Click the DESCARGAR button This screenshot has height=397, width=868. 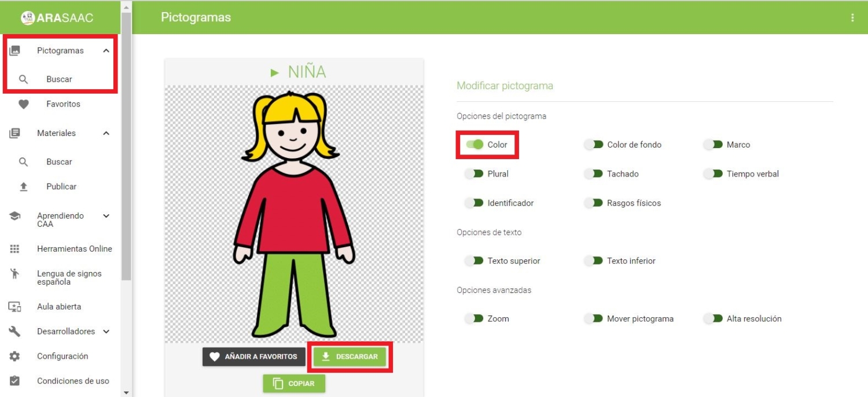click(350, 356)
